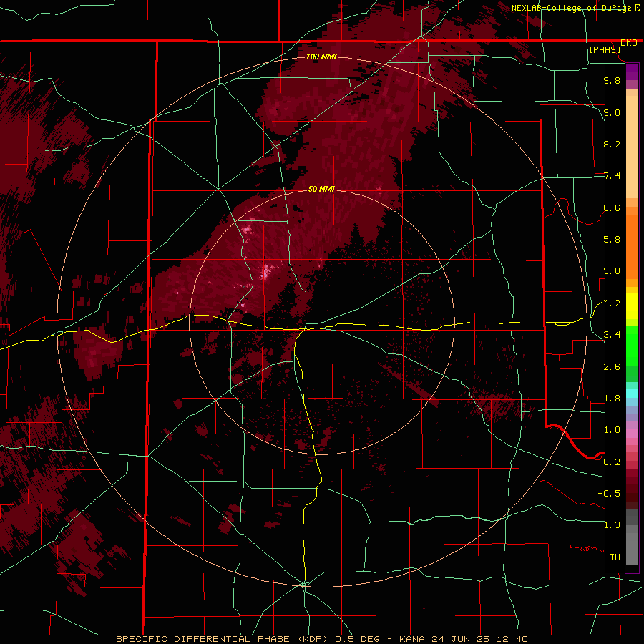Screen dimensions: 644x644
Task: Click the 7.4 scale value
Action: click(612, 176)
